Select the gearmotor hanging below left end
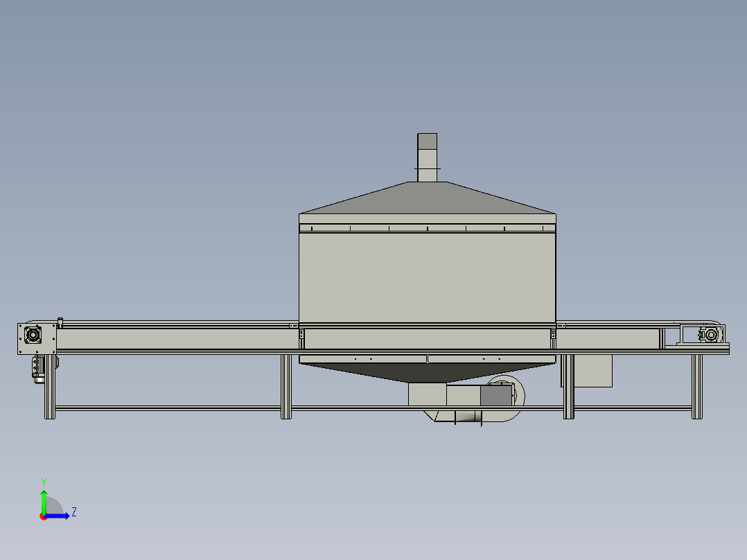Viewport: 747px width, 560px height. [x=38, y=369]
